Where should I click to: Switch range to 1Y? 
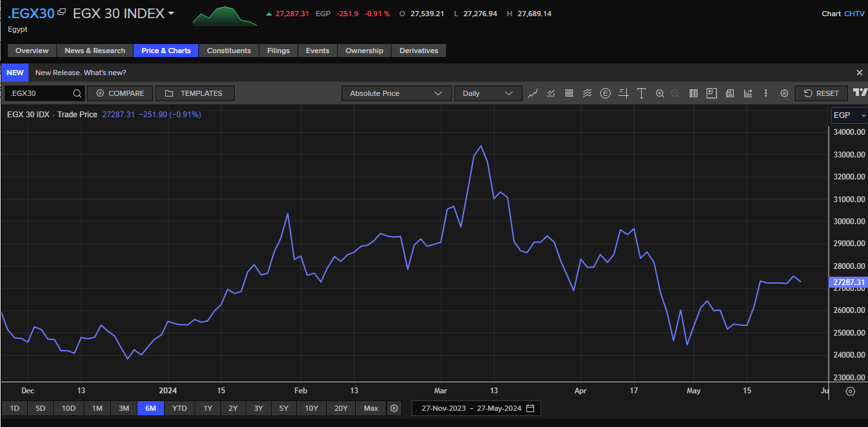tap(207, 408)
